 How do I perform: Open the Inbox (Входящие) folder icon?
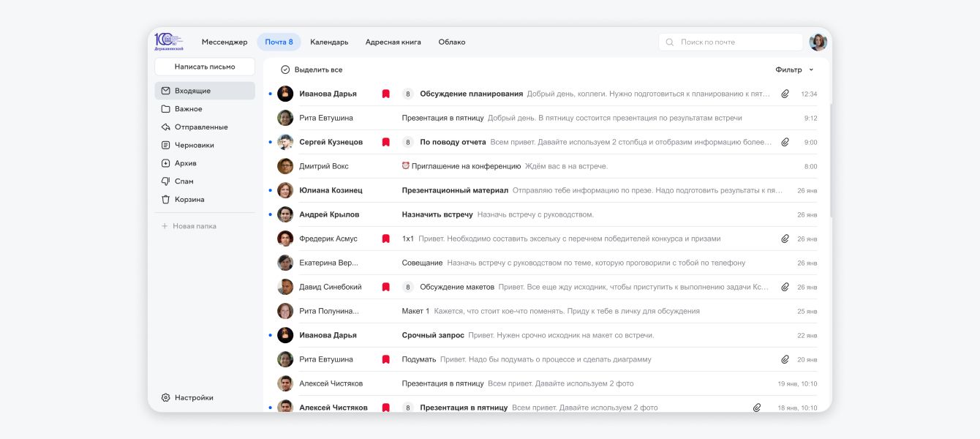(x=166, y=91)
